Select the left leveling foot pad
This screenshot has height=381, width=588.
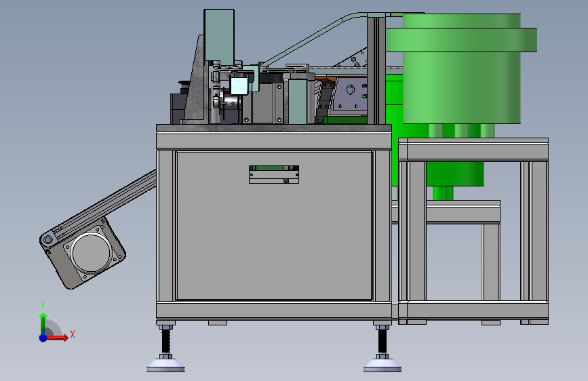[x=165, y=365]
